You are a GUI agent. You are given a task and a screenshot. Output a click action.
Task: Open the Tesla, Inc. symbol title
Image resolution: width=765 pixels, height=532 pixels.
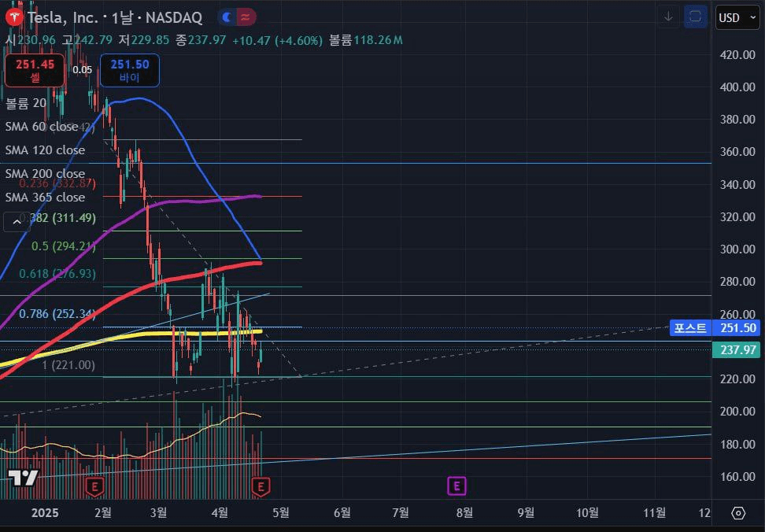point(63,17)
